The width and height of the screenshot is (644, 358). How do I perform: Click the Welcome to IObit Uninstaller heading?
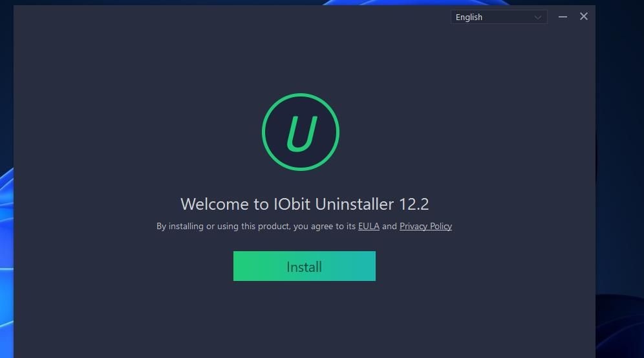click(x=305, y=205)
